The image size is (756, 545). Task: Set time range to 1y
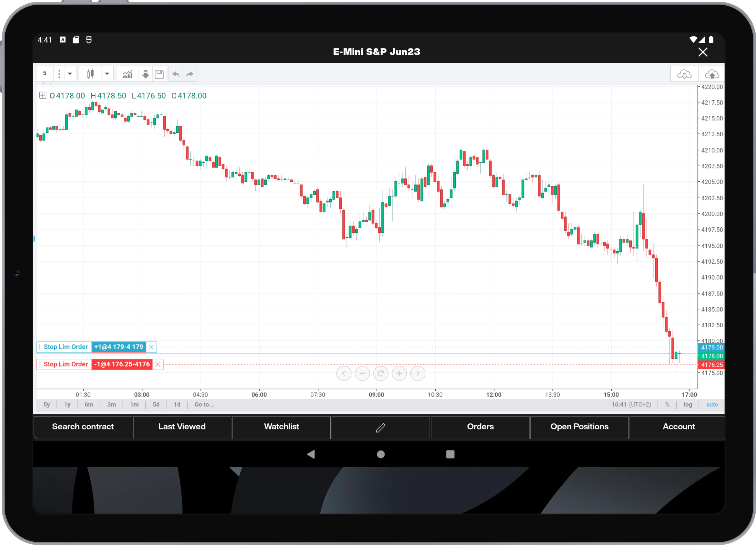(67, 405)
